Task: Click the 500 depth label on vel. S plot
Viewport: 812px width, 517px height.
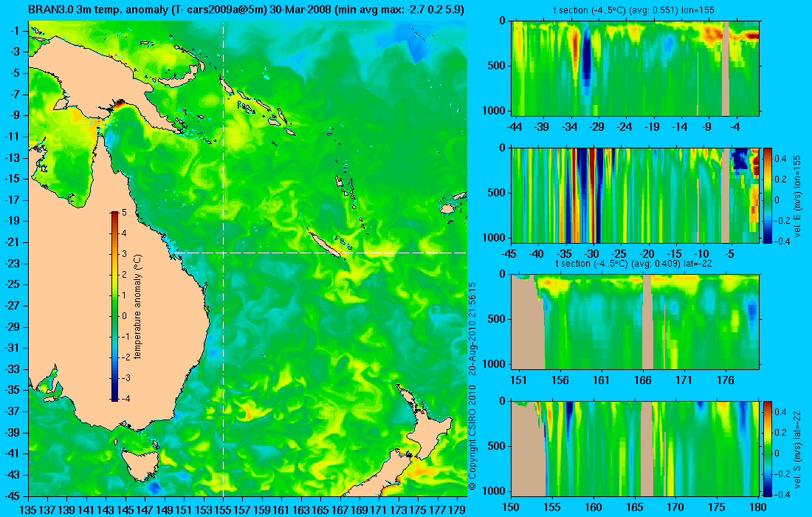Action: [x=498, y=446]
